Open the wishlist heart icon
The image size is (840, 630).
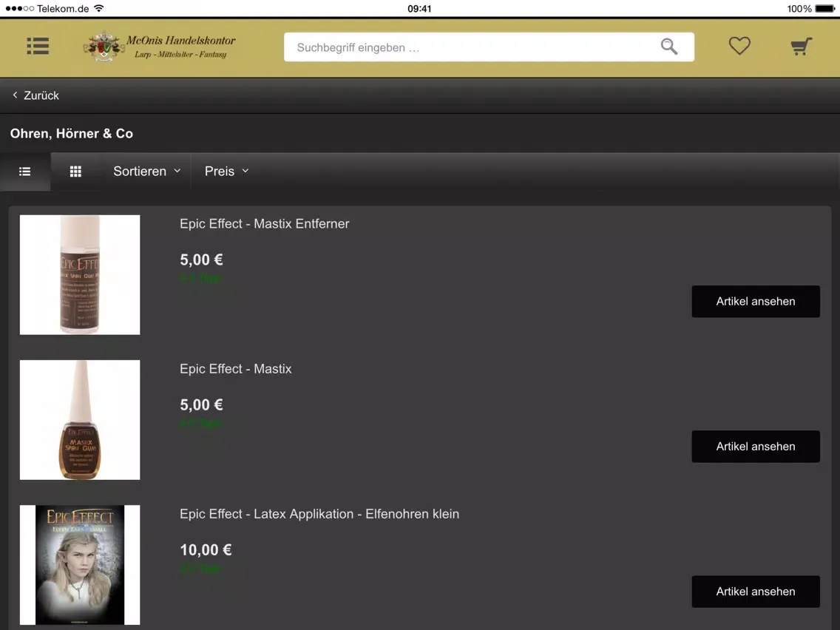739,46
